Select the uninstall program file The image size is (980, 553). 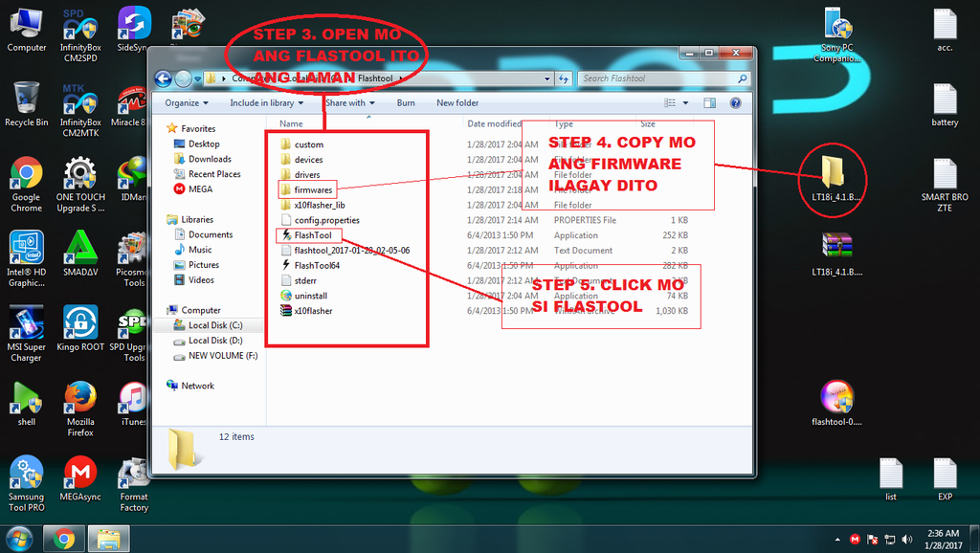[x=310, y=296]
